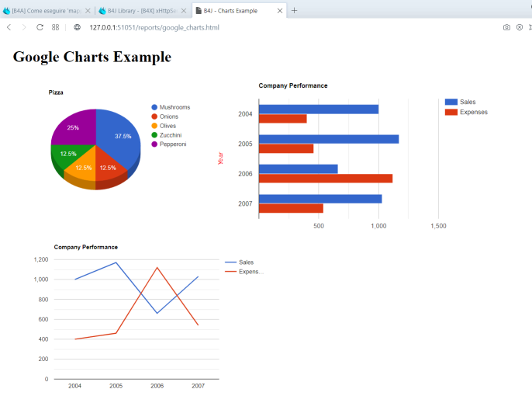Click the 2004 red Expenses bar
This screenshot has height=396, width=532.
(x=282, y=119)
